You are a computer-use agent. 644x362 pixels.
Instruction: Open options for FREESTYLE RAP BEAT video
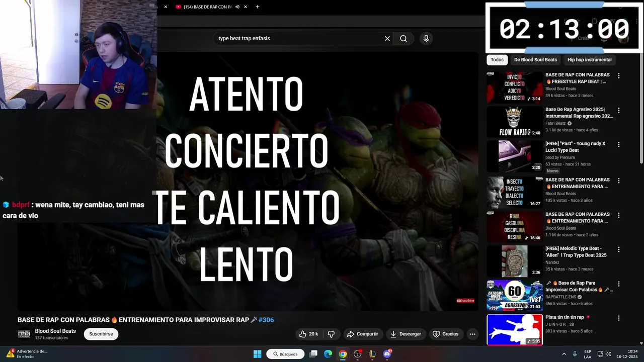(619, 76)
